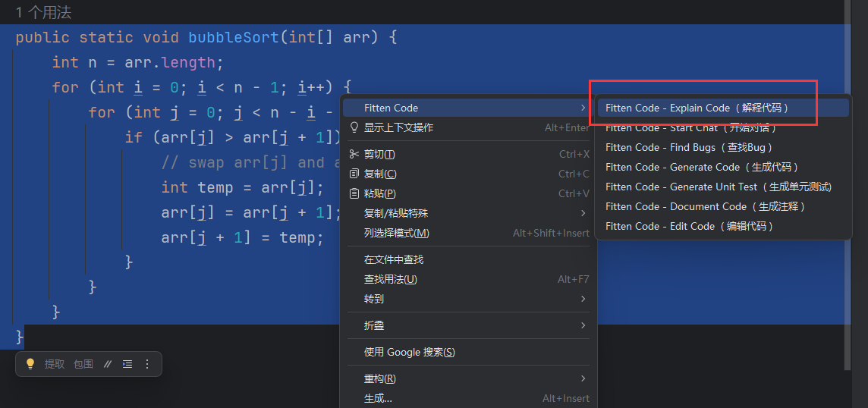Click the '// swap arr[j] and' comment
868x408 pixels.
pyautogui.click(x=249, y=162)
